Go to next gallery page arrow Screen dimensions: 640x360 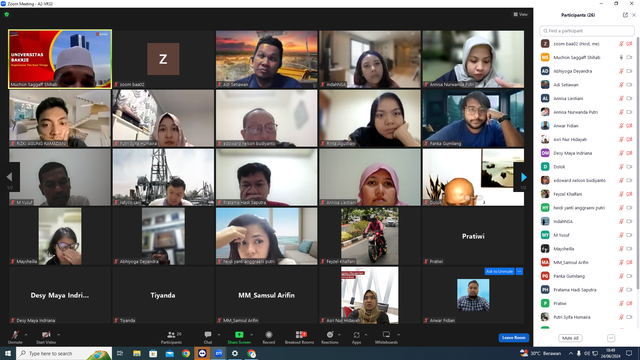coord(523,177)
